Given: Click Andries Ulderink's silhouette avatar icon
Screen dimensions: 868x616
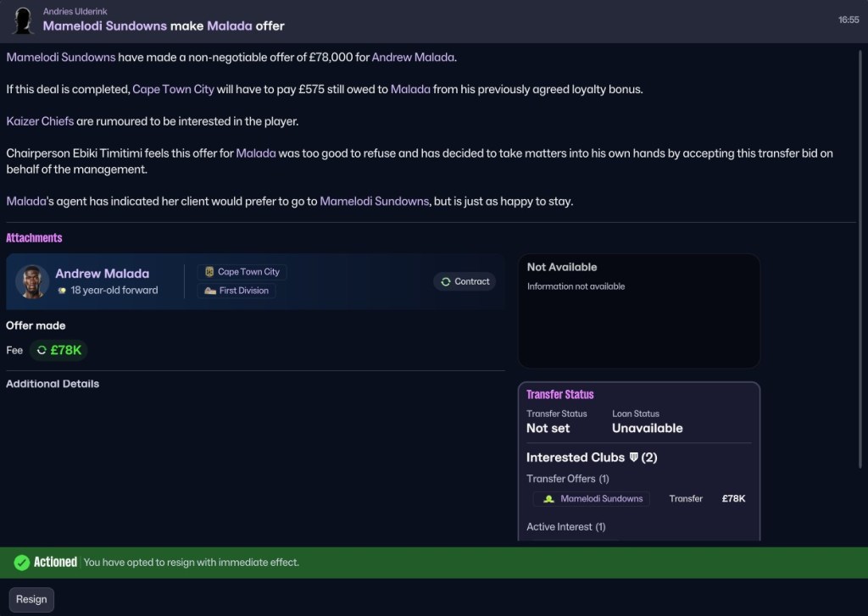Looking at the screenshot, I should point(23,20).
